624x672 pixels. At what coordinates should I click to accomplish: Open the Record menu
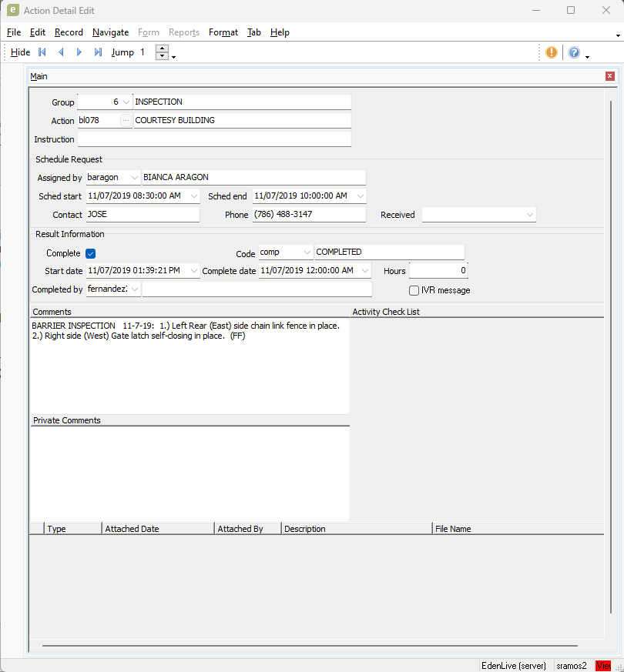69,32
